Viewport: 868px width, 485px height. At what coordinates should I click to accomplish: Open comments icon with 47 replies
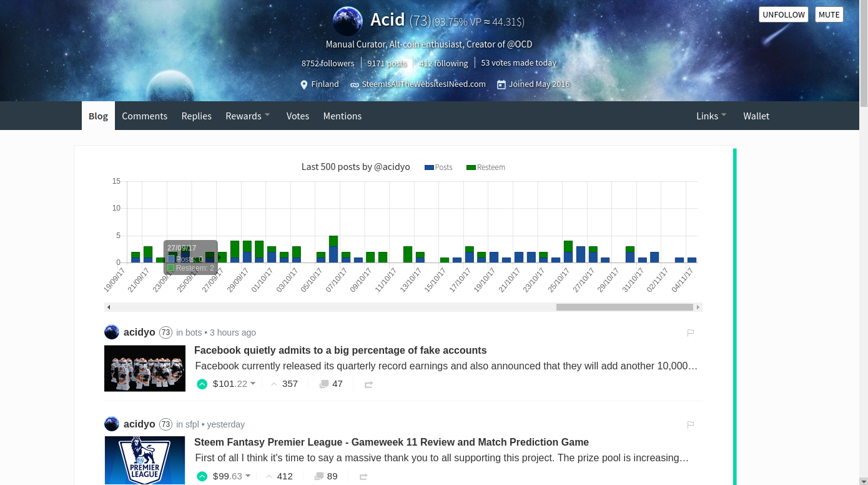[x=323, y=384]
